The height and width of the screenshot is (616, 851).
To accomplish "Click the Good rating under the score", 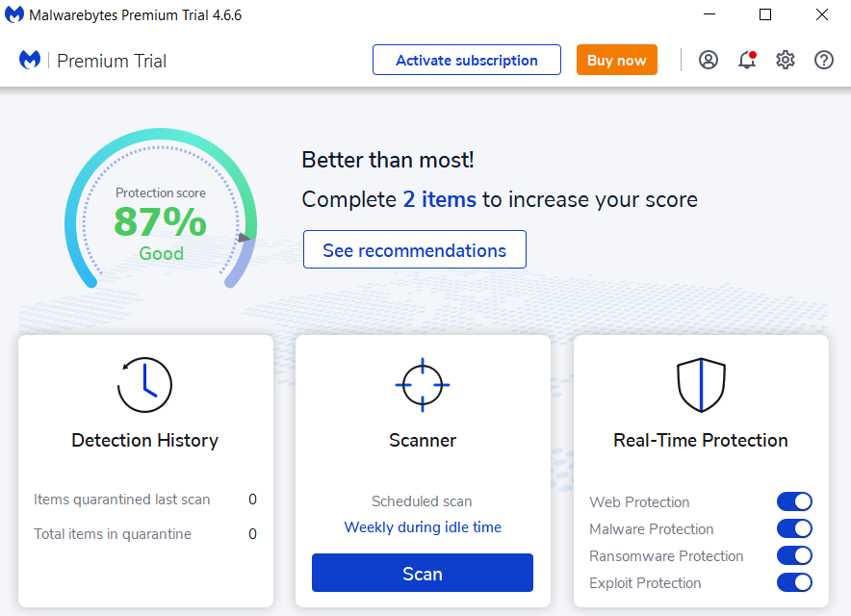I will click(161, 253).
